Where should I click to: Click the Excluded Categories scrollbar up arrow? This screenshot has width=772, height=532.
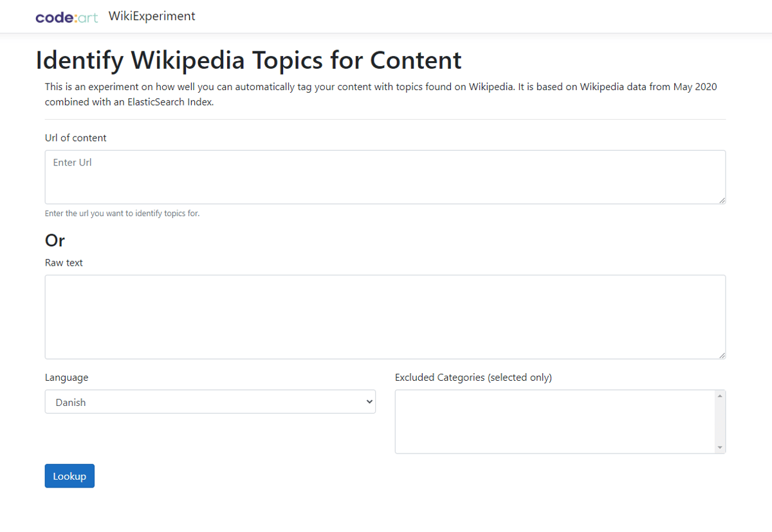click(x=720, y=396)
